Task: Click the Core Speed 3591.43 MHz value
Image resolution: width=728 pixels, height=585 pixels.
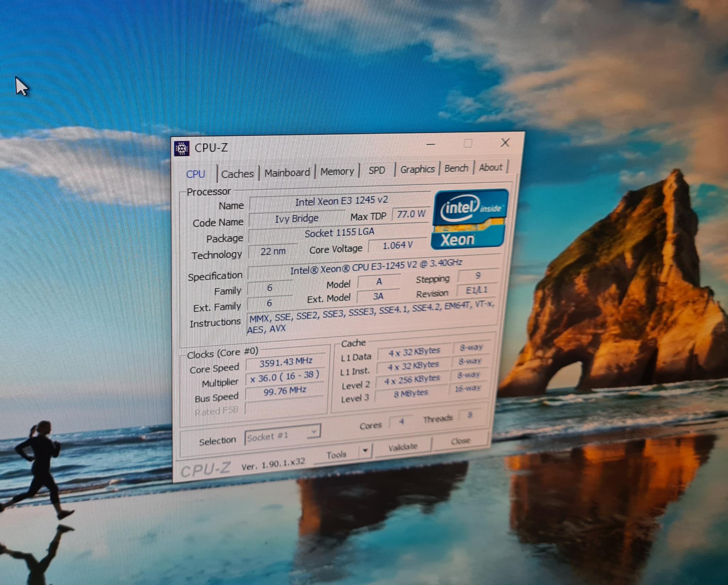Action: coord(286,363)
